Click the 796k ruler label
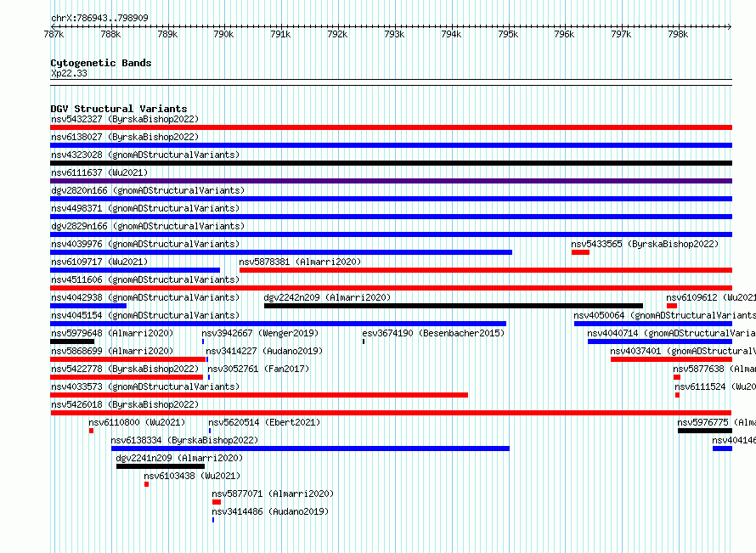The height and width of the screenshot is (553, 756). [x=565, y=34]
